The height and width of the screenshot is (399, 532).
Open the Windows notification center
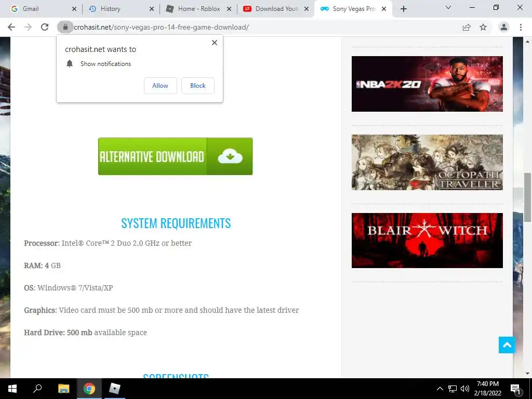[515, 389]
